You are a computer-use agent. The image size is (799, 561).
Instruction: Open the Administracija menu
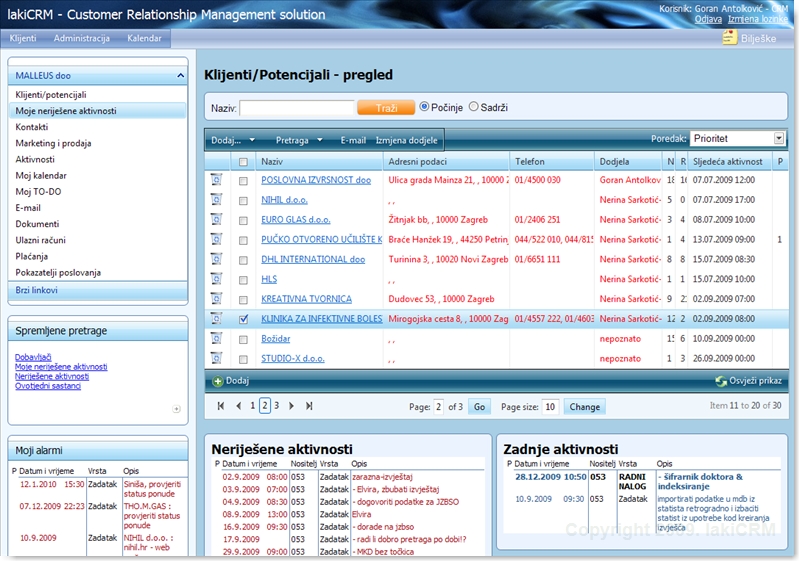[x=82, y=38]
